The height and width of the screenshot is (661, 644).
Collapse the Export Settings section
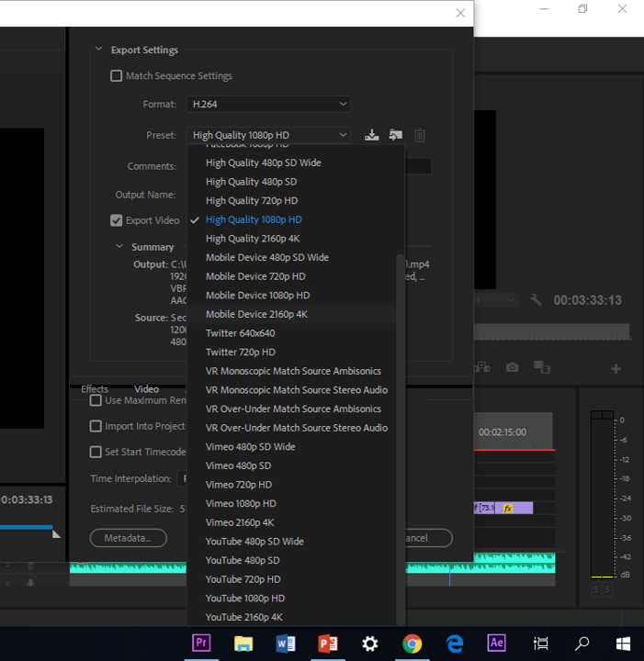pyautogui.click(x=98, y=50)
